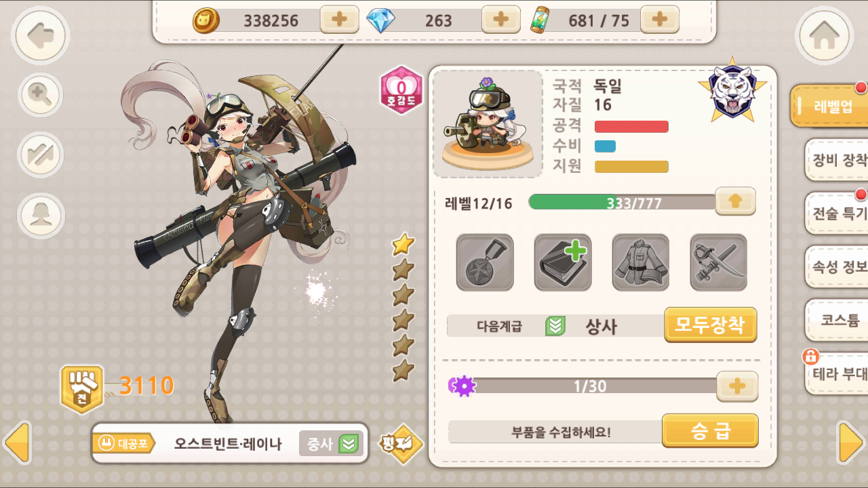Toggle the character silhouette view icon

point(41,216)
